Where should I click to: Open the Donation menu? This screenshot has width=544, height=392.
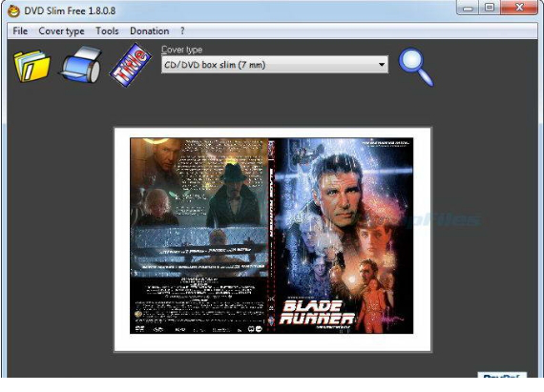pos(150,31)
